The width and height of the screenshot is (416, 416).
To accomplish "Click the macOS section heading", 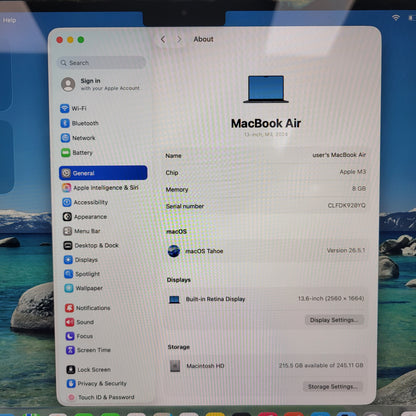I will point(176,231).
